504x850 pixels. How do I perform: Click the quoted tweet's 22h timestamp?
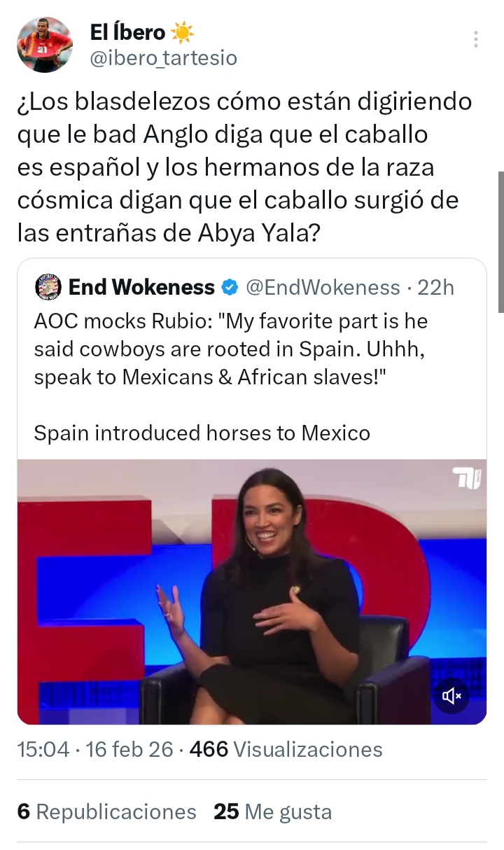click(435, 287)
